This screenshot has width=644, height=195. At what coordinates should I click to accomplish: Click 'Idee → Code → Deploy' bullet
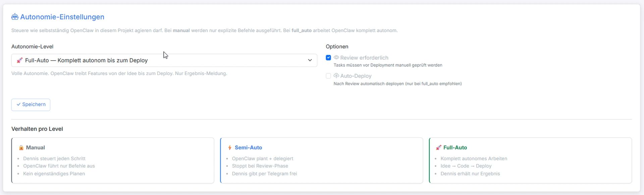[466, 166]
